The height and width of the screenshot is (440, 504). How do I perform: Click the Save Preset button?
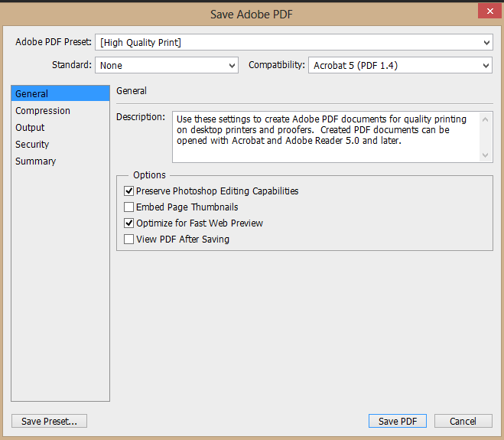tap(50, 421)
